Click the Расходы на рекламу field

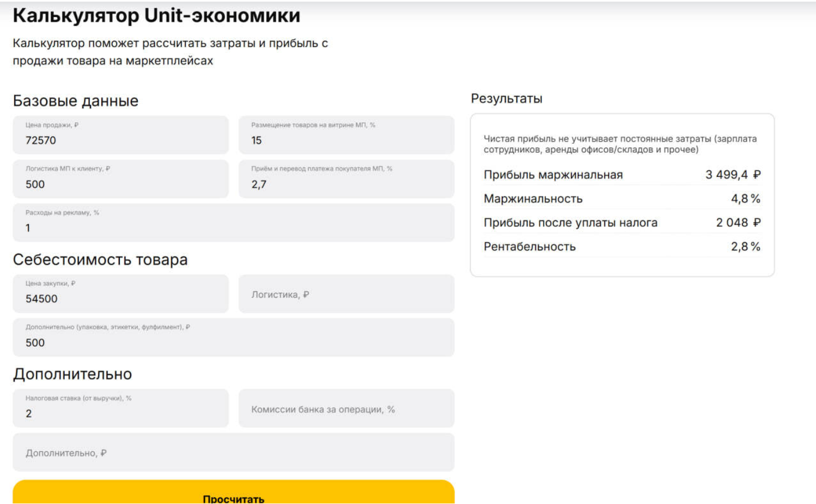pyautogui.click(x=234, y=223)
